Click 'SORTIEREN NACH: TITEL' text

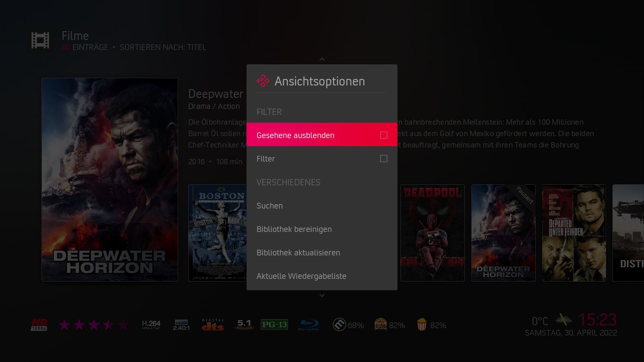click(x=163, y=47)
